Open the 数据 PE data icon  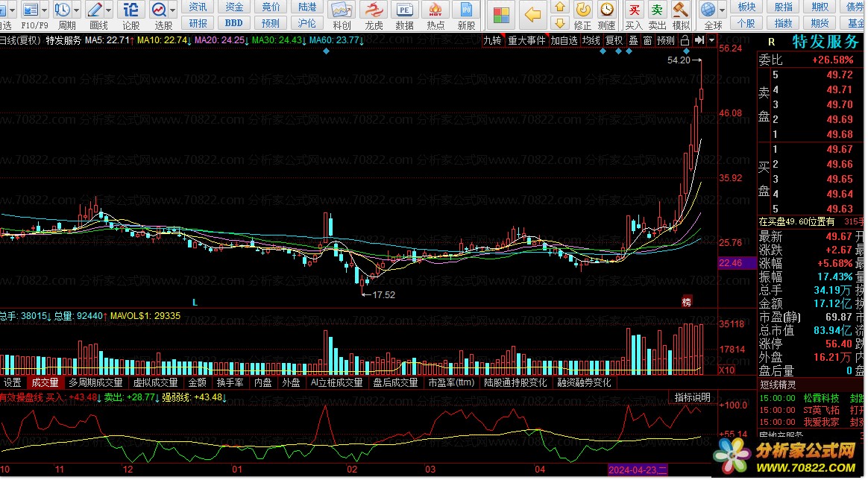[405, 10]
